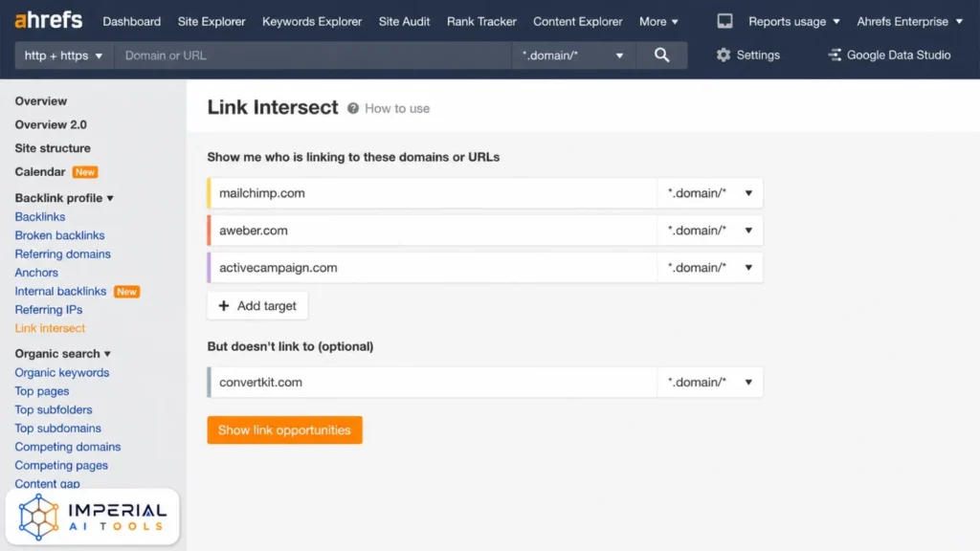Click the search magnifier icon
The image size is (980, 551).
pos(661,55)
